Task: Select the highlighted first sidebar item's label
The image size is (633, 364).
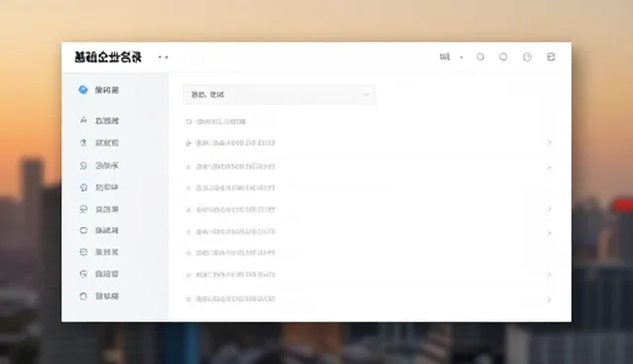Action: coord(107,90)
